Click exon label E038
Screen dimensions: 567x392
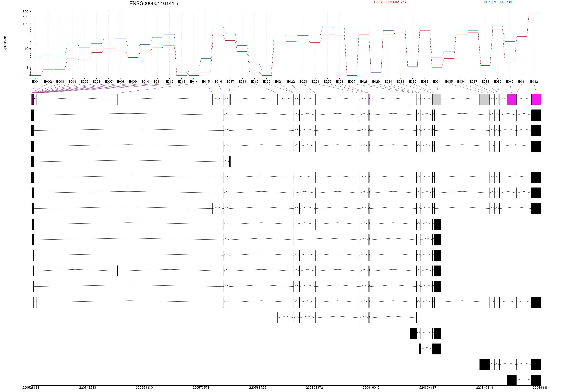click(485, 82)
